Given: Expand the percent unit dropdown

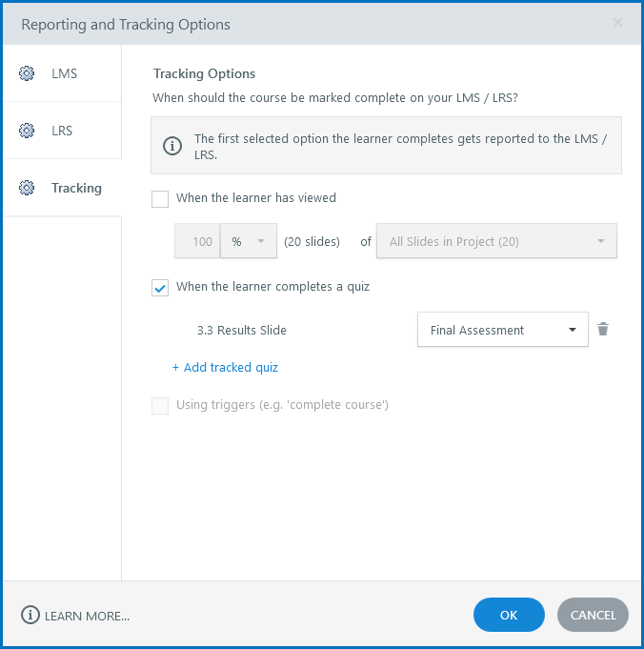Looking at the screenshot, I should point(249,242).
